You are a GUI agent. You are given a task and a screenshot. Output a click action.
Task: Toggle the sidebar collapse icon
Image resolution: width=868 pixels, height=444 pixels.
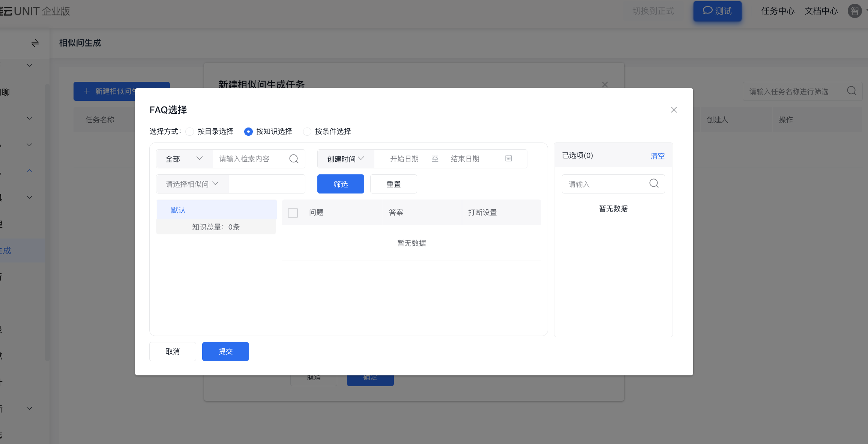[x=35, y=43]
